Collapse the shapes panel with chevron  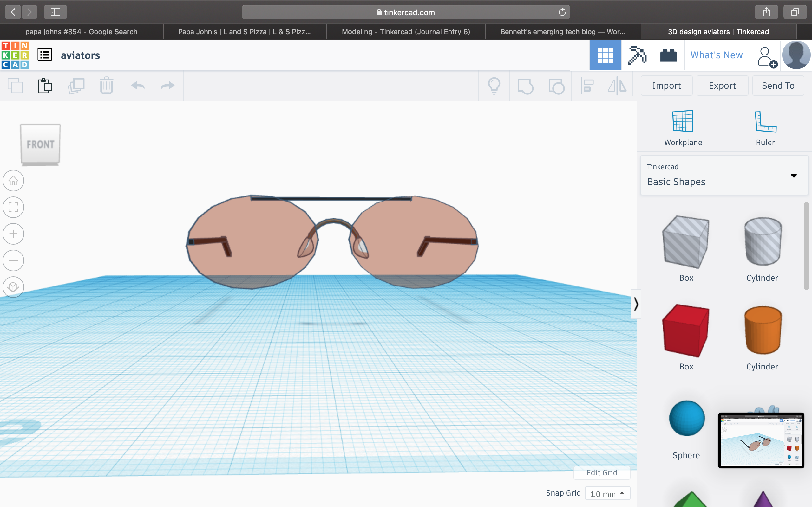click(x=636, y=304)
